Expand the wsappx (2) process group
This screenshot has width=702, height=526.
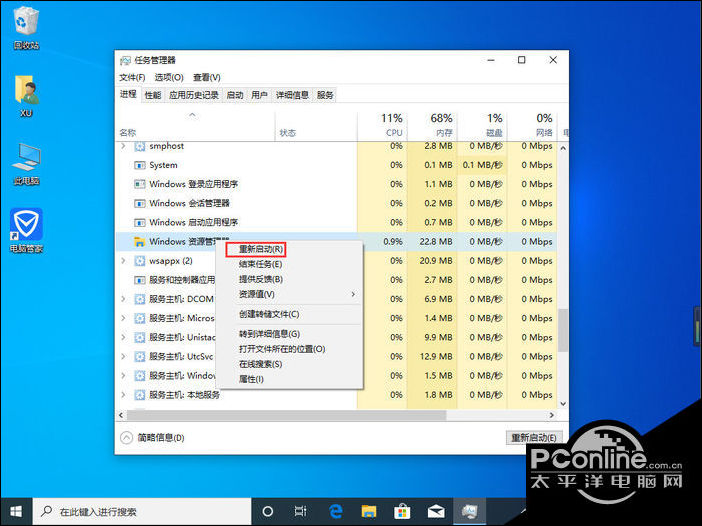[124, 261]
